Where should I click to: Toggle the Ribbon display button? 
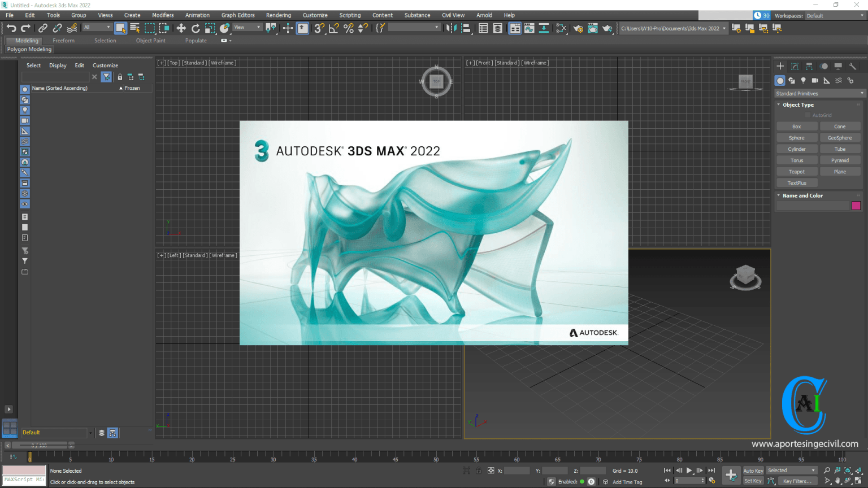[x=515, y=28]
